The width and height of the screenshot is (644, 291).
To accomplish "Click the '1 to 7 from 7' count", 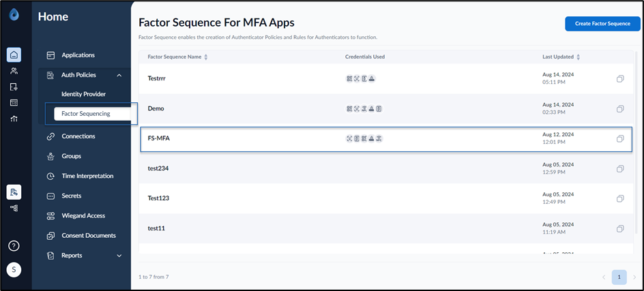I will [x=153, y=277].
